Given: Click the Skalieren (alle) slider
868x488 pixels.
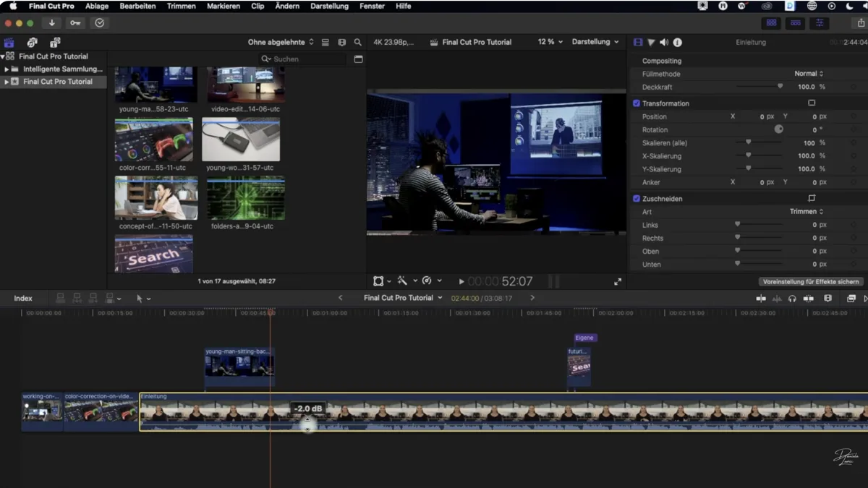Looking at the screenshot, I should [x=759, y=143].
